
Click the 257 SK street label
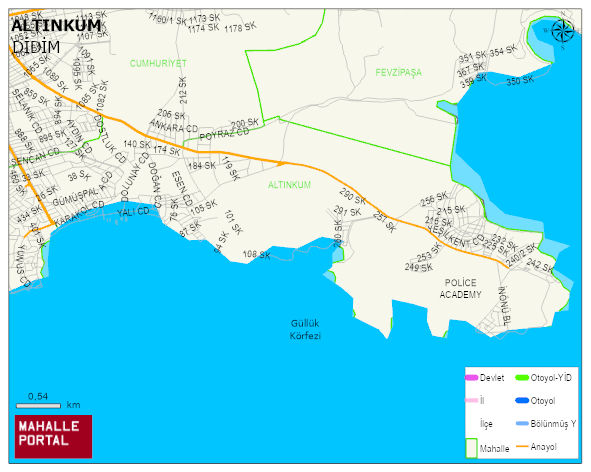point(385,222)
